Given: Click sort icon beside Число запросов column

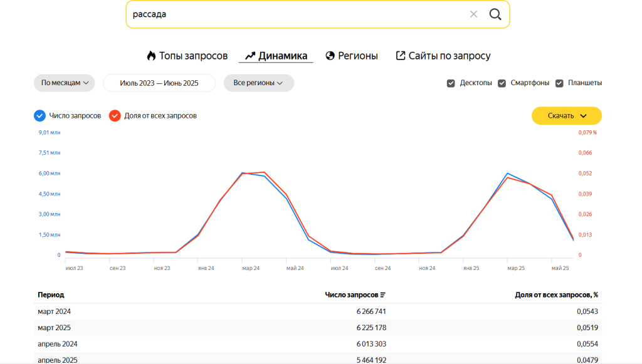Looking at the screenshot, I should tap(383, 295).
